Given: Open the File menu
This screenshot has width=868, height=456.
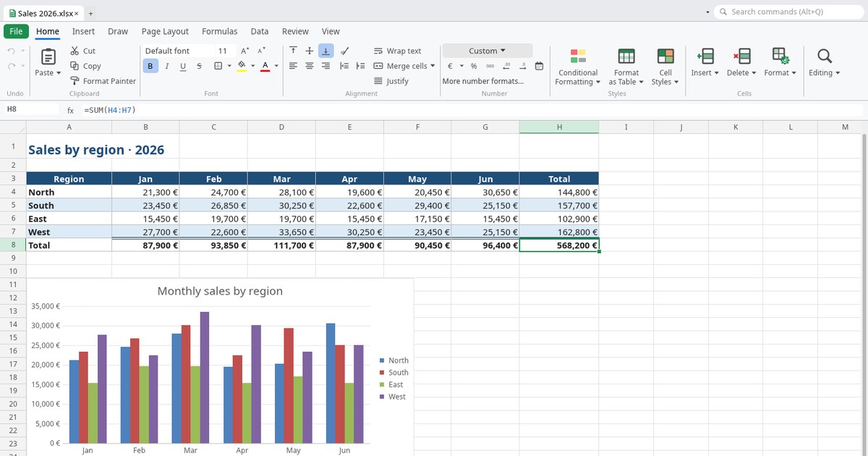Looking at the screenshot, I should pyautogui.click(x=16, y=31).
